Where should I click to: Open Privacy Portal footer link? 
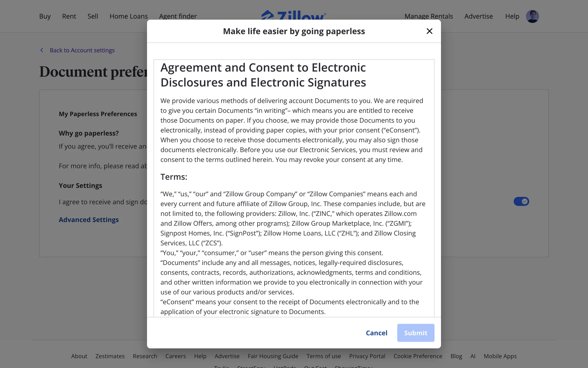(367, 356)
